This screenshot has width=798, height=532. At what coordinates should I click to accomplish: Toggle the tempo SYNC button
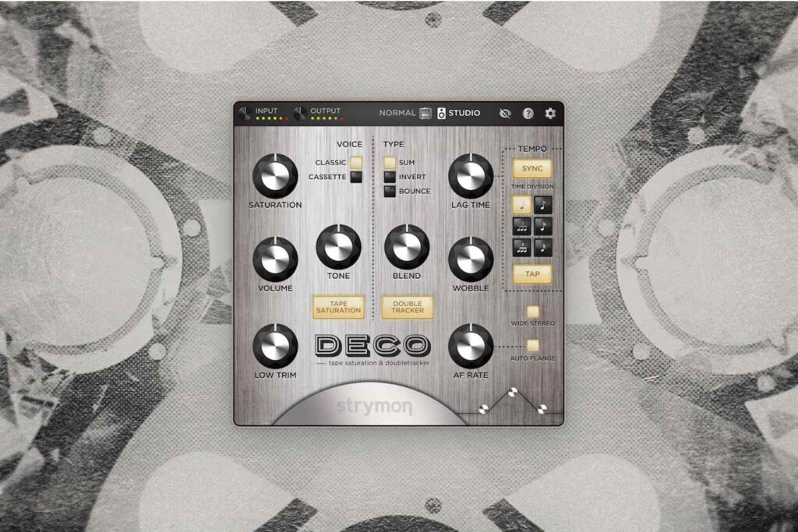pos(532,168)
